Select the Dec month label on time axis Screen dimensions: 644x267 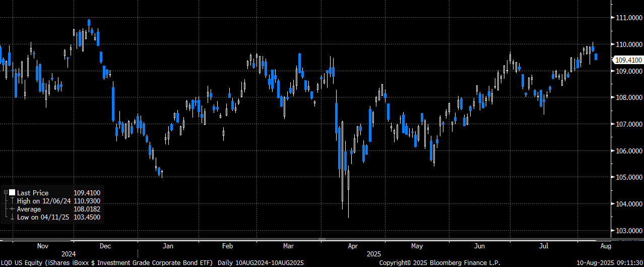pos(105,246)
